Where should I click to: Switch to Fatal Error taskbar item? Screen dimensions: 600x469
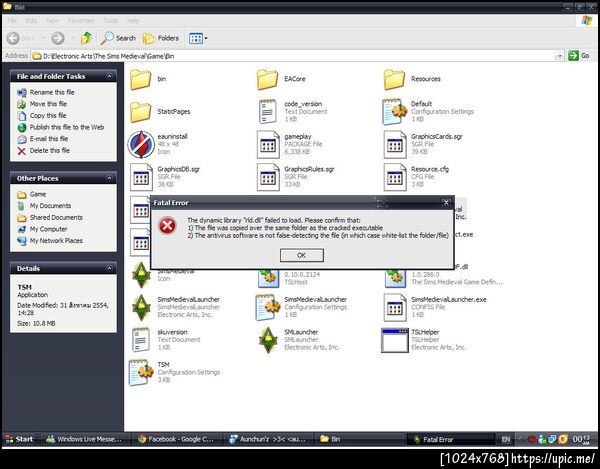[450, 439]
